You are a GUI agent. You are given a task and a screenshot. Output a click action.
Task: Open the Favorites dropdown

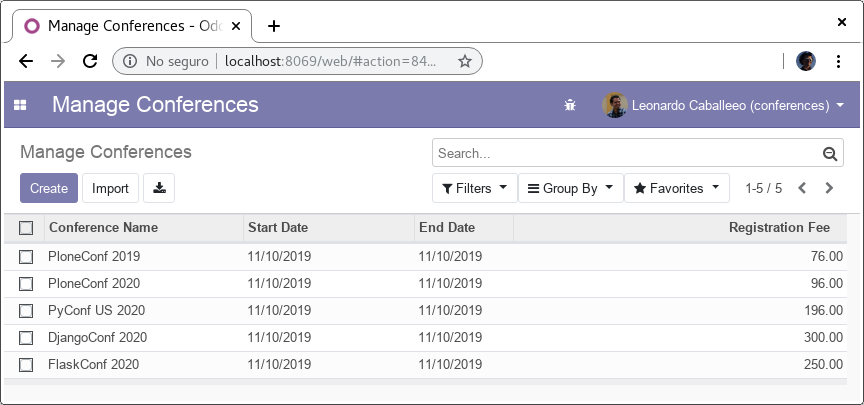click(x=676, y=188)
